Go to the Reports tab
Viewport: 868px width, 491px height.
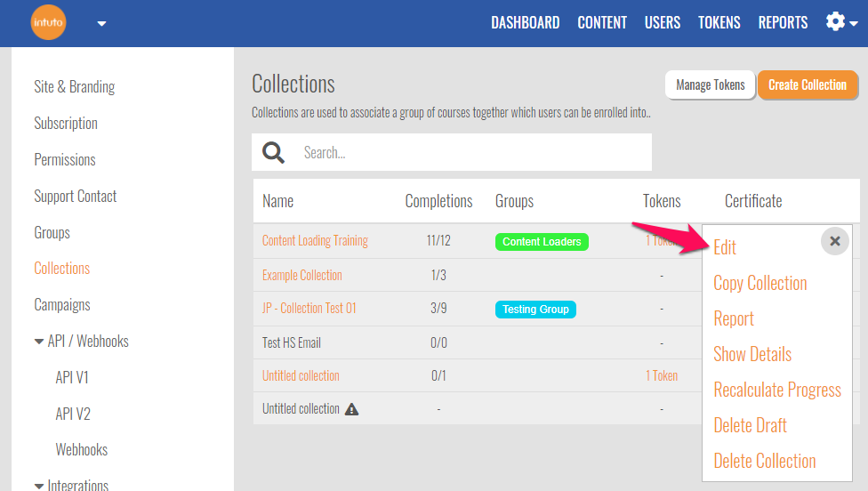[783, 23]
